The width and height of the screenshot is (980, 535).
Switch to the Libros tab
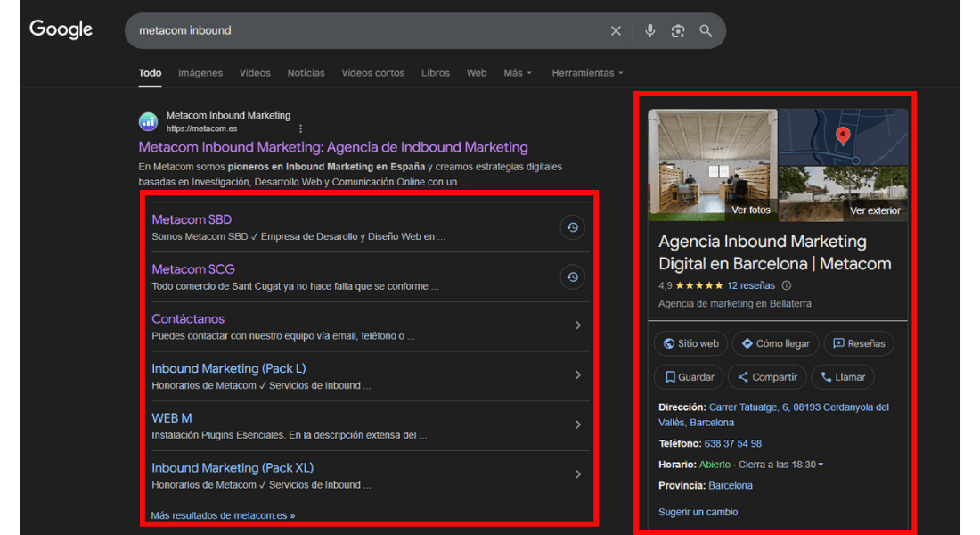click(435, 73)
